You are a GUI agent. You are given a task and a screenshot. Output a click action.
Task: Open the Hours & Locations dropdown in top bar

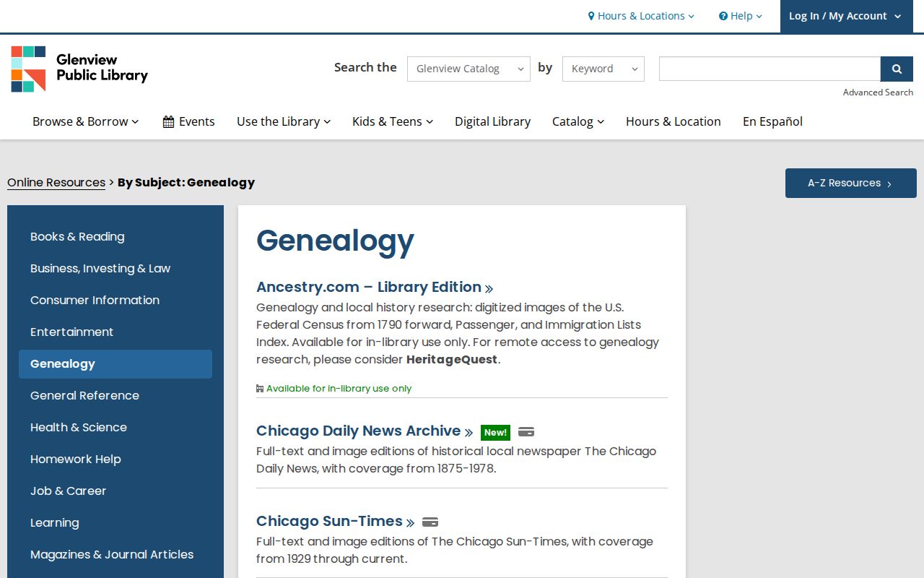point(641,16)
